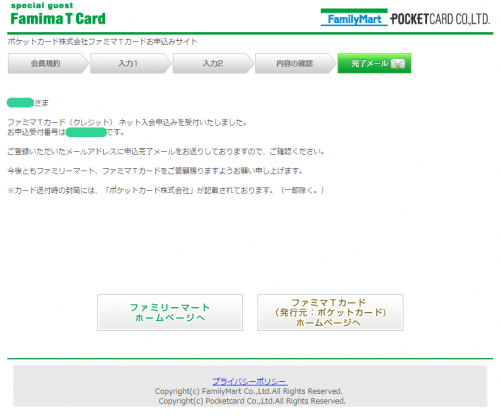This screenshot has height=417, width=500.
Task: Click the FamilyMart logo in header
Action: click(354, 17)
